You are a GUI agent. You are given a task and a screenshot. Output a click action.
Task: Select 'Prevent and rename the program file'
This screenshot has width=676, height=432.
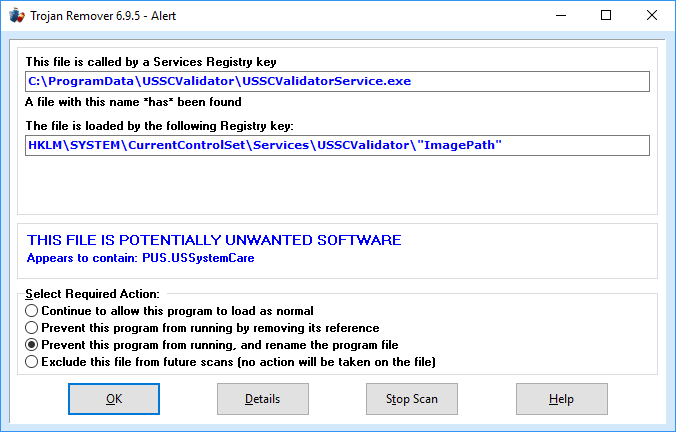(x=33, y=344)
